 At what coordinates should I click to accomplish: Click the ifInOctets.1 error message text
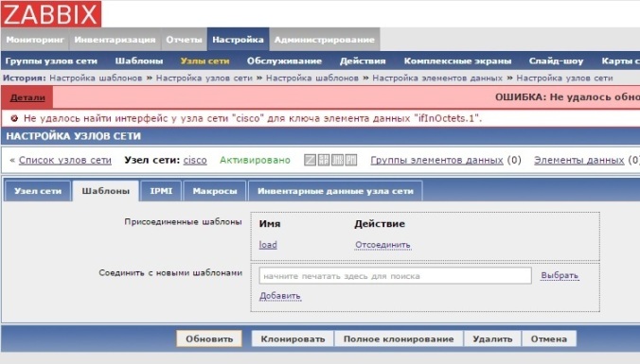point(253,118)
